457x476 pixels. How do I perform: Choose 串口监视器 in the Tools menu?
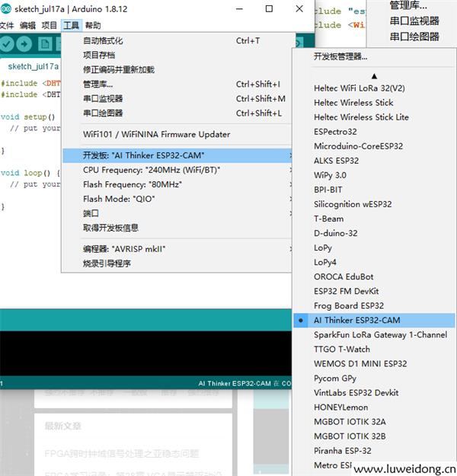pos(103,98)
